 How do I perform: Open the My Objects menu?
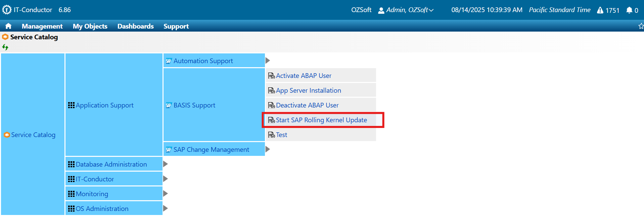(90, 26)
